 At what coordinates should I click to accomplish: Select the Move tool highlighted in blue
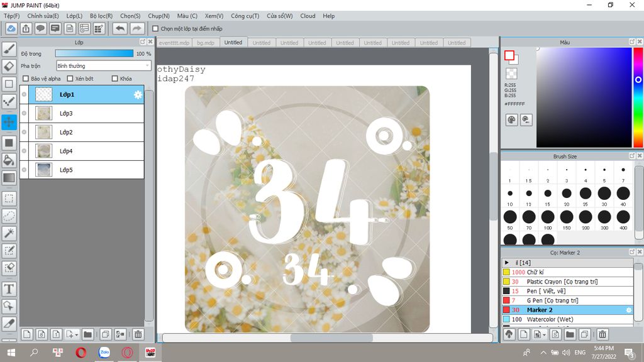point(9,122)
